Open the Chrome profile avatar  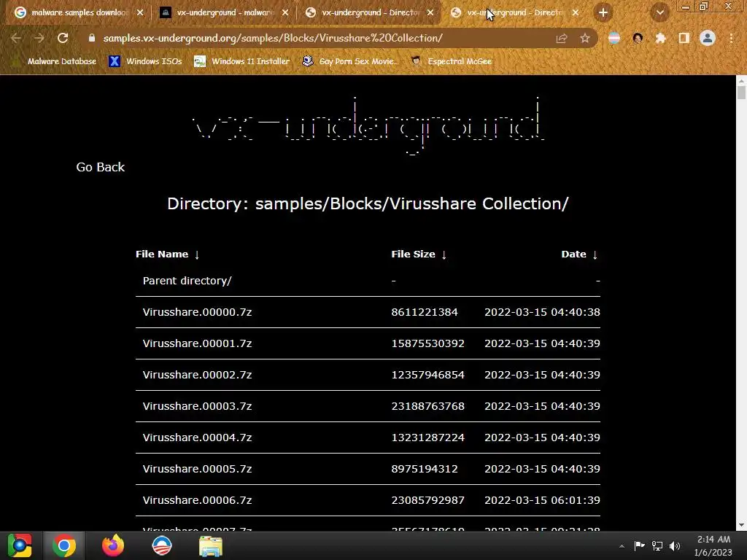click(708, 38)
